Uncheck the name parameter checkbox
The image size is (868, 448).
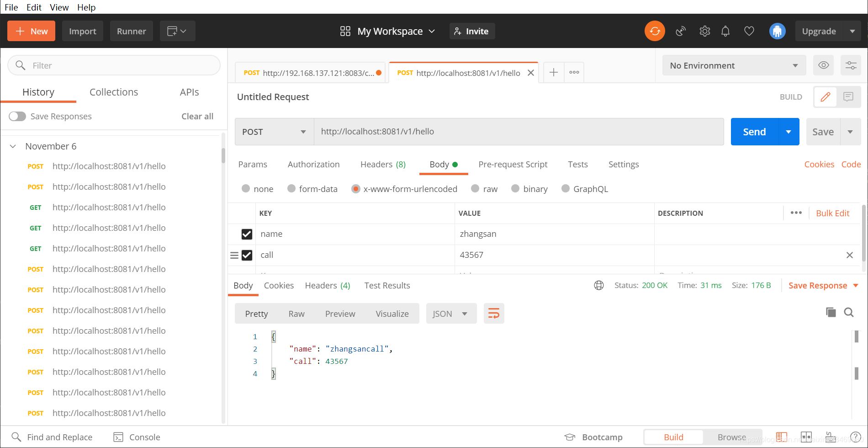point(247,234)
